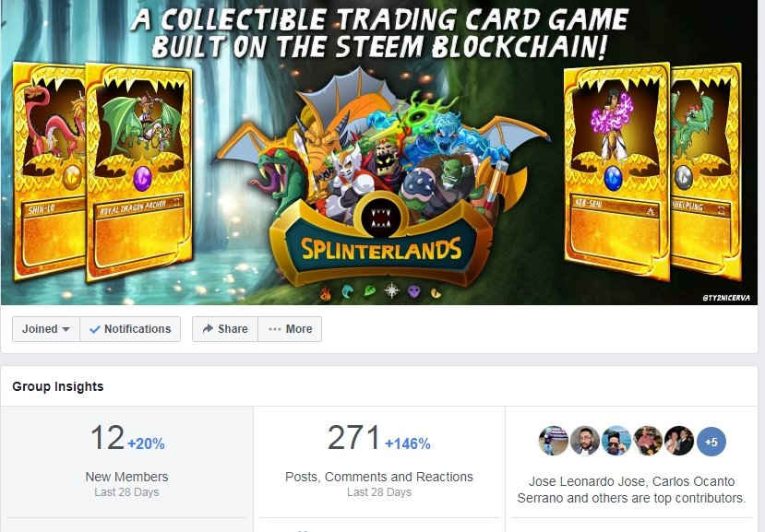Open the More options menu

tap(290, 329)
